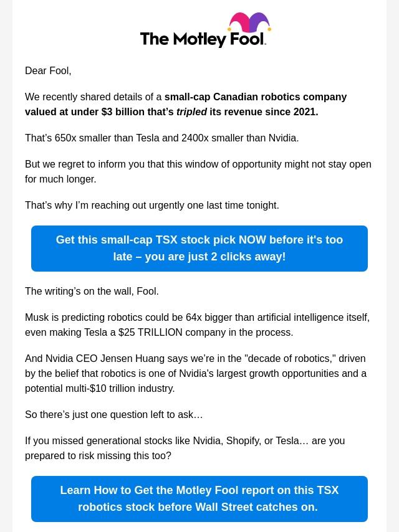Click "Get this small-cap TSX stock pick NOW" button

click(x=199, y=249)
